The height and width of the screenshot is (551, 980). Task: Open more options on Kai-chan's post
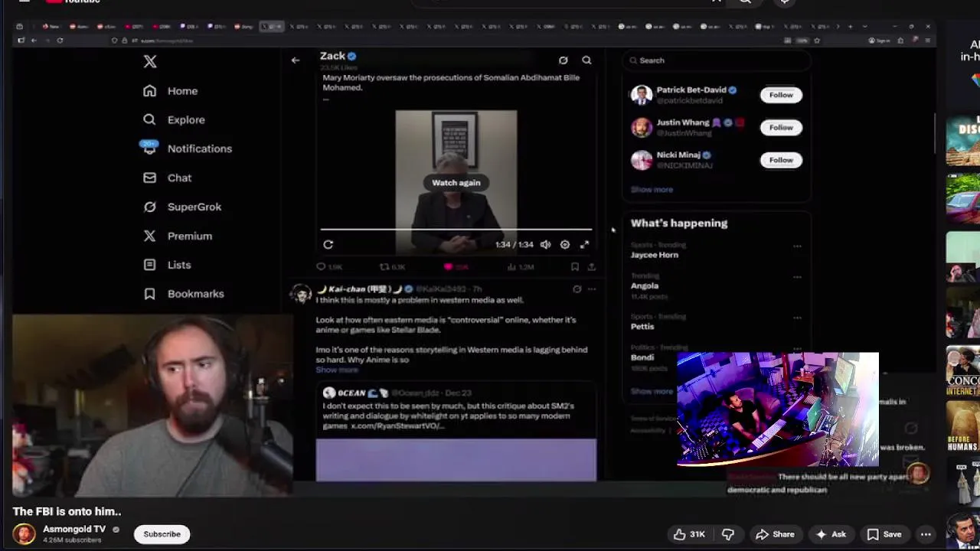pos(591,290)
